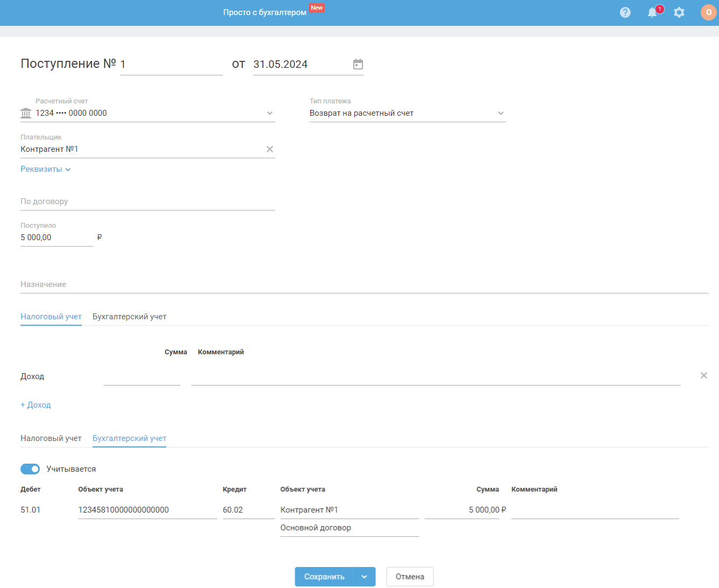Click the bank icon near Расчетный счет
Viewport: 719px width, 588px height.
[x=26, y=113]
